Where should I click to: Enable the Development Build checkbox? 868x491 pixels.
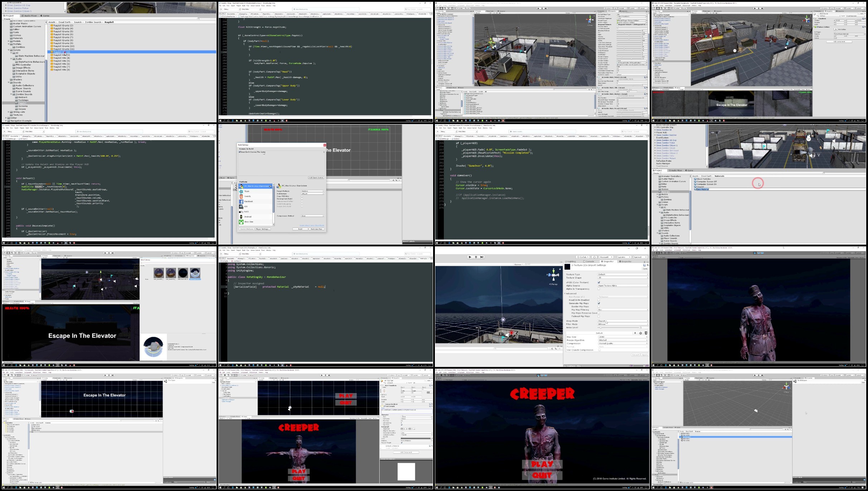click(x=302, y=199)
